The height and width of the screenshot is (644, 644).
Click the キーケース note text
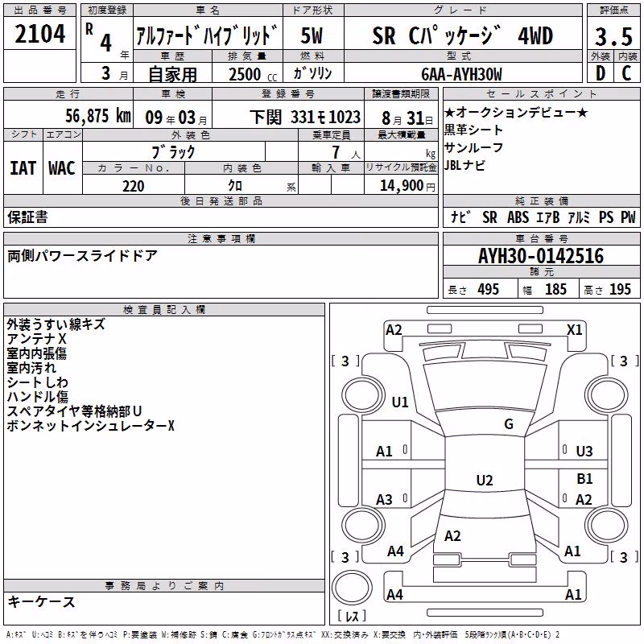[41, 602]
